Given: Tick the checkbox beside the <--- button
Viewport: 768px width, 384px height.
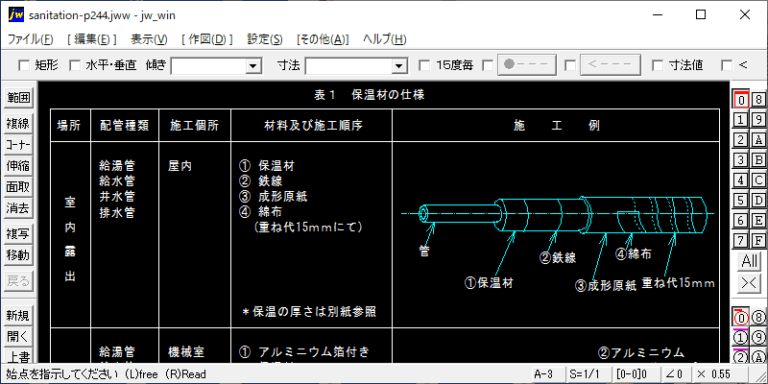Looking at the screenshot, I should coord(570,65).
